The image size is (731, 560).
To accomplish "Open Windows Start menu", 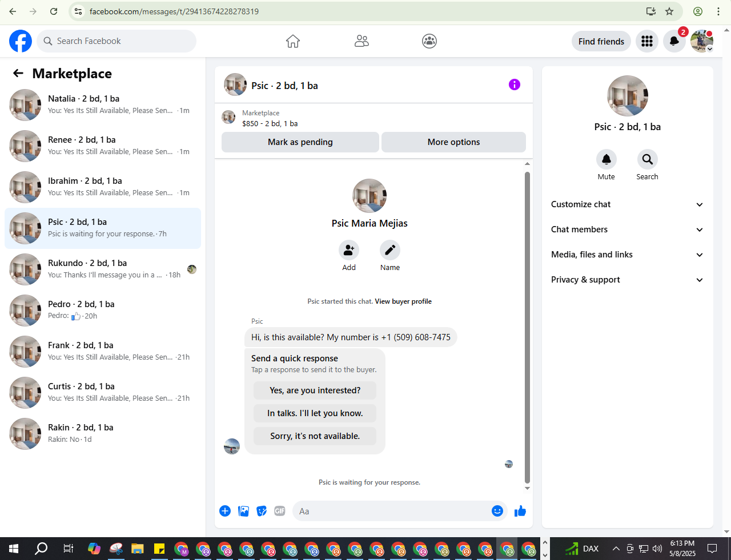I will pyautogui.click(x=14, y=549).
